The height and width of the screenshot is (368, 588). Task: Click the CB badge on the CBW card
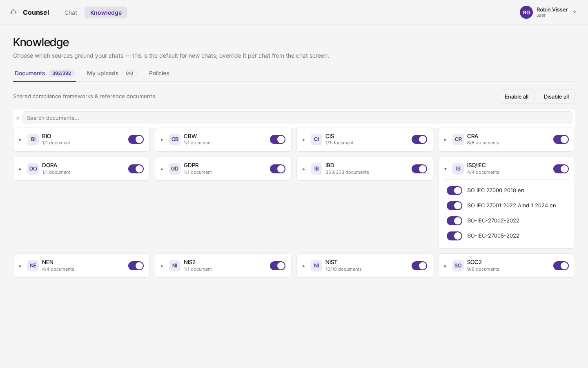[x=175, y=139]
